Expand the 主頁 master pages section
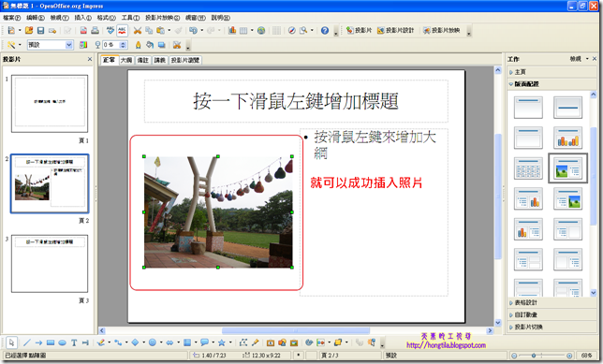The width and height of the screenshot is (603, 364). [552, 72]
